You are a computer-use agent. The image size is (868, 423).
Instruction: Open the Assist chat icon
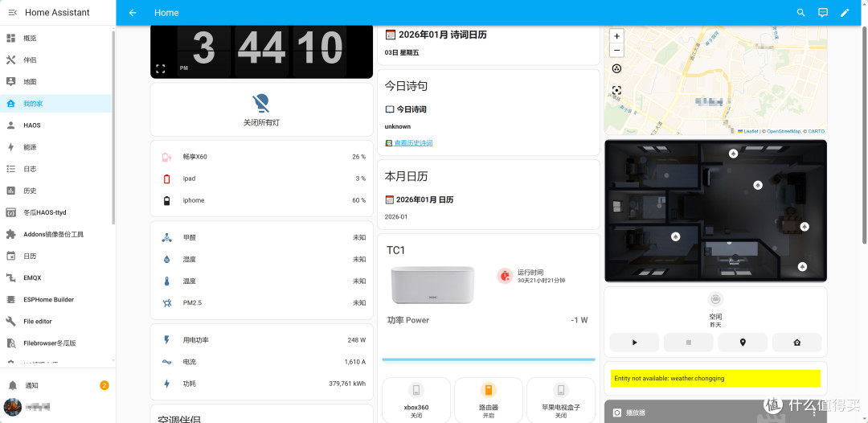823,13
